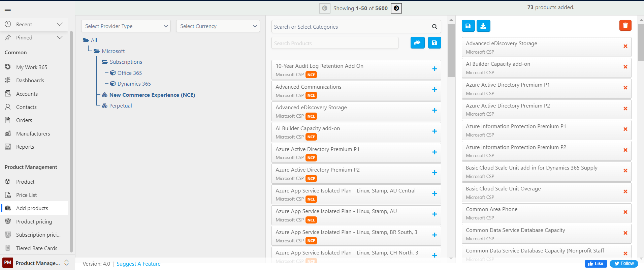
Task: Add Advanced eDiscovery Storage from product list
Action: pyautogui.click(x=434, y=110)
